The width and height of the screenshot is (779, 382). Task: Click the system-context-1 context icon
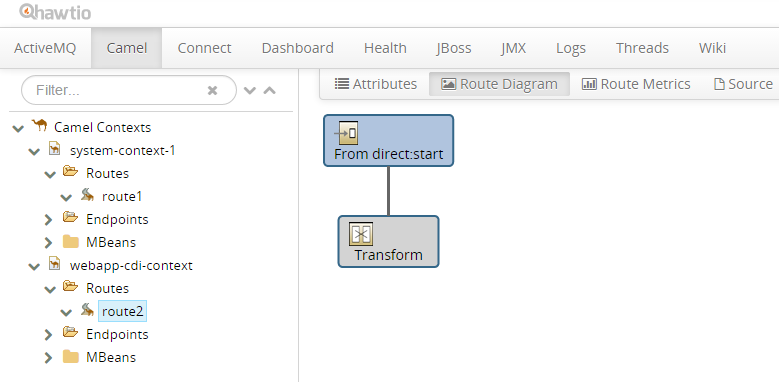[x=55, y=149]
